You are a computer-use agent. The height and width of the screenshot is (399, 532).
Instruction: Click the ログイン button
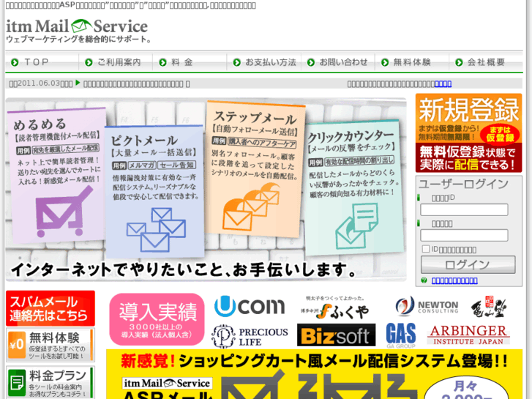tap(468, 264)
